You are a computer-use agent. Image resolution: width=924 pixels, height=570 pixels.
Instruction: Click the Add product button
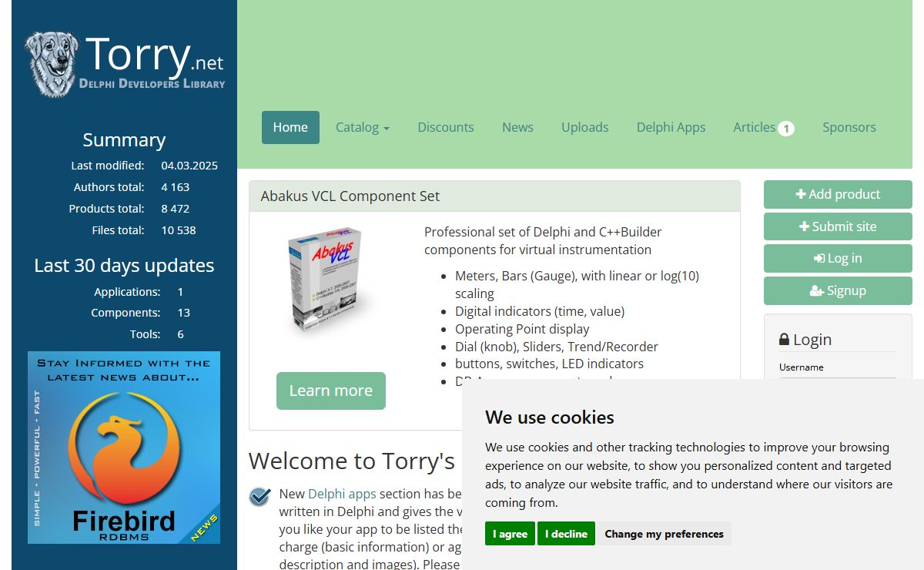click(838, 194)
